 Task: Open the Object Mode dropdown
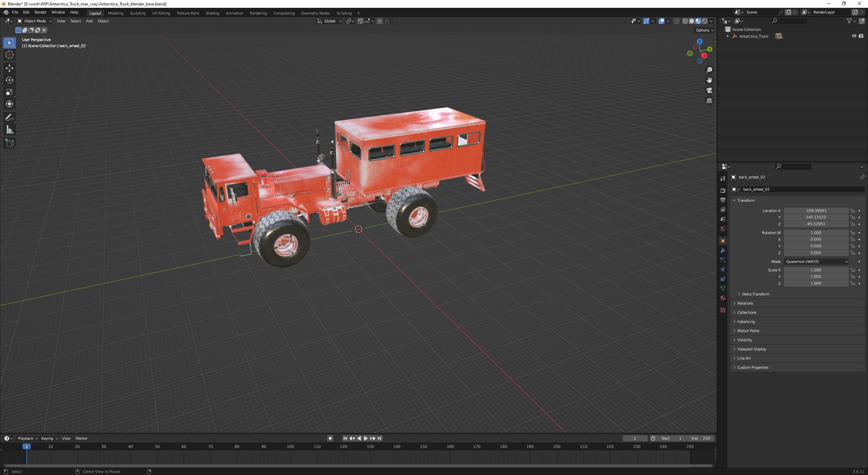pyautogui.click(x=35, y=21)
